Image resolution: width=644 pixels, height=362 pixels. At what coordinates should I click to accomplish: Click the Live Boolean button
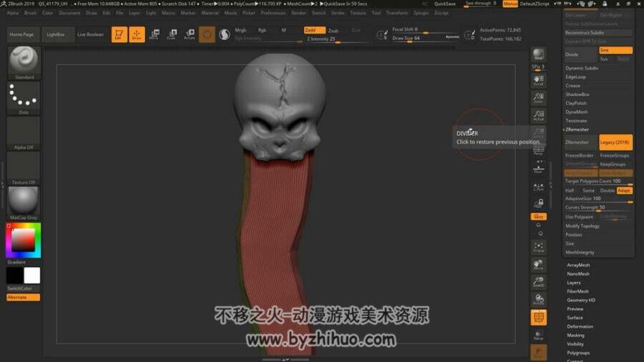(x=90, y=34)
